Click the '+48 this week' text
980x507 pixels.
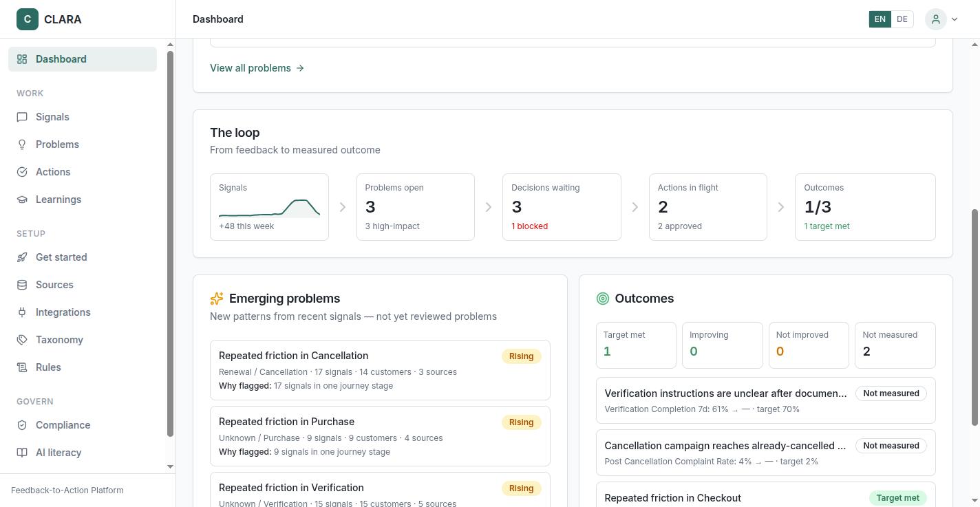coord(246,226)
